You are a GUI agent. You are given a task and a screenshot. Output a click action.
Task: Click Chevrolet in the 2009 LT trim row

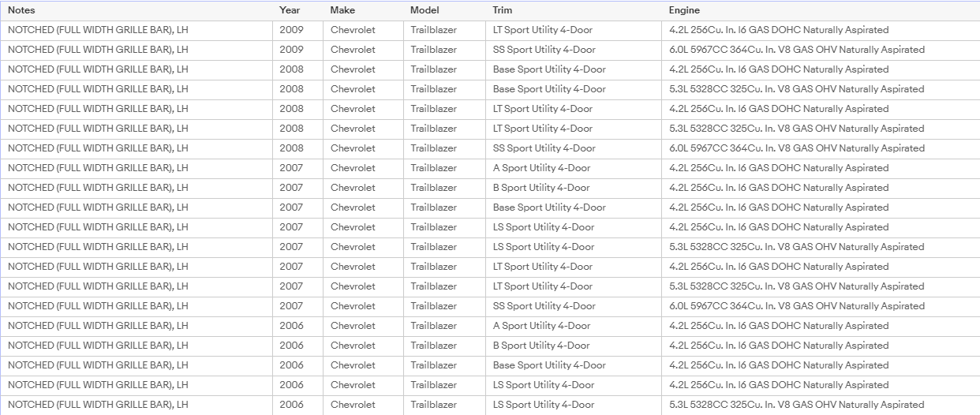tap(353, 30)
